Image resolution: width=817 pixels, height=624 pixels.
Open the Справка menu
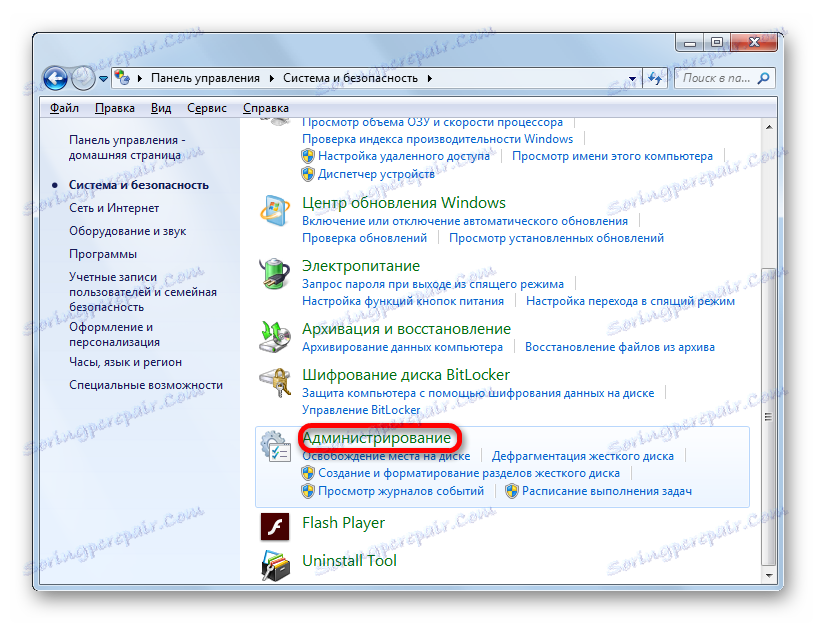pos(266,108)
